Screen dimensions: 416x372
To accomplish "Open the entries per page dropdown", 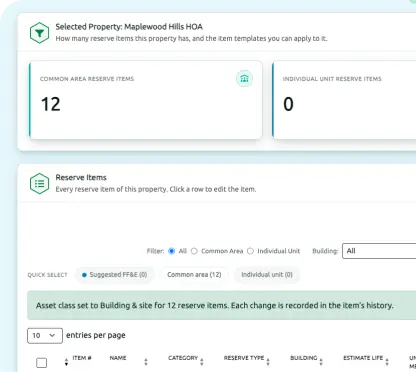I will click(45, 336).
